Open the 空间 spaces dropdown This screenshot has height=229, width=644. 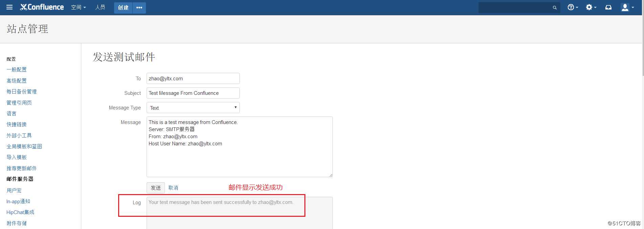pos(78,7)
